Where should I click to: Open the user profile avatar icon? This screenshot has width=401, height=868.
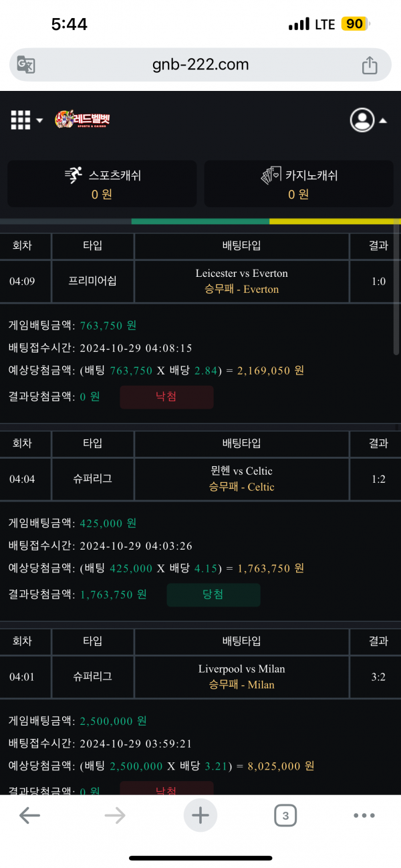(x=362, y=120)
